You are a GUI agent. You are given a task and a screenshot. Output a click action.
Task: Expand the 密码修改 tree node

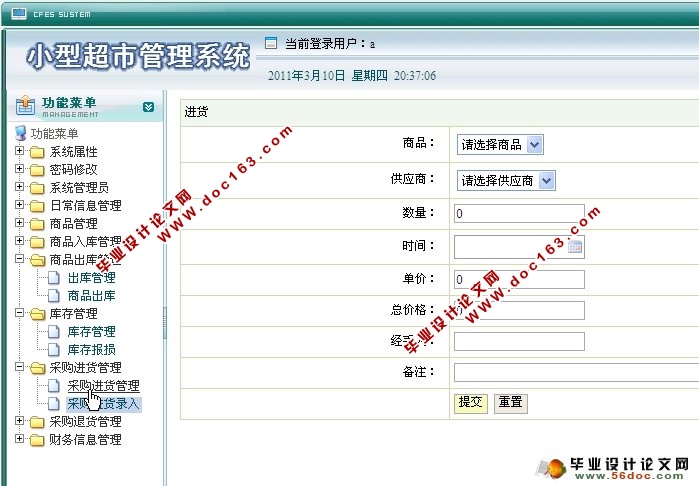pyautogui.click(x=19, y=169)
